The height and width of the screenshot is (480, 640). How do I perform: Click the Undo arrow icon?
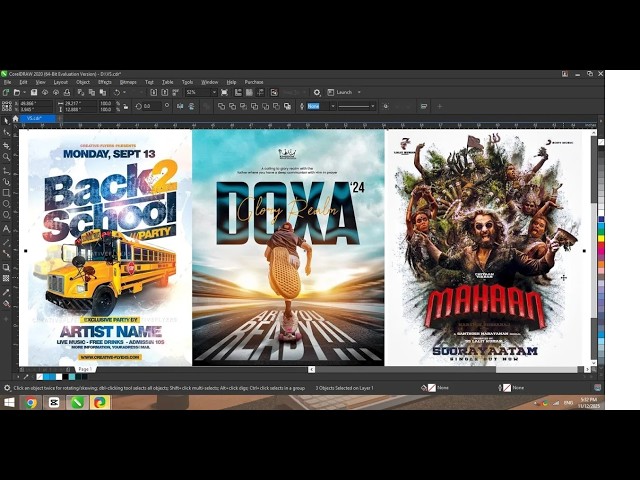point(117,93)
